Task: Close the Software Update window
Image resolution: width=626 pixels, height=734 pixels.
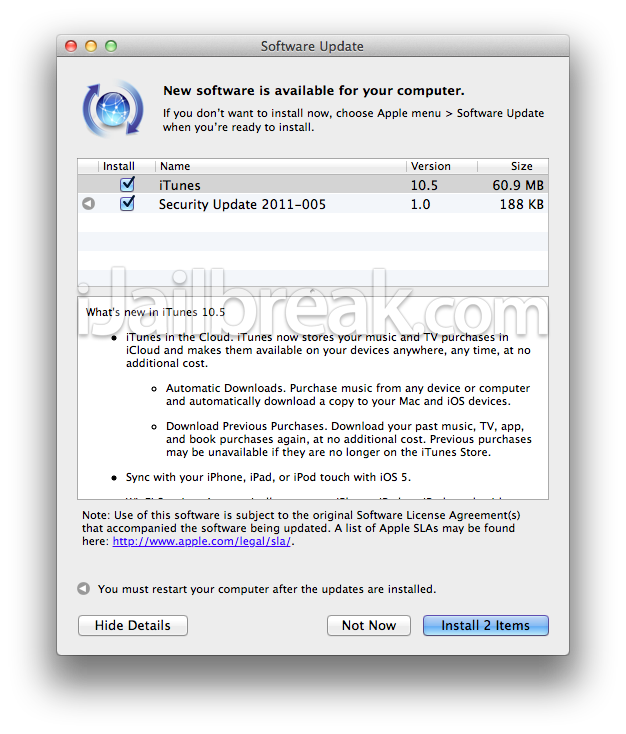Action: tap(71, 46)
